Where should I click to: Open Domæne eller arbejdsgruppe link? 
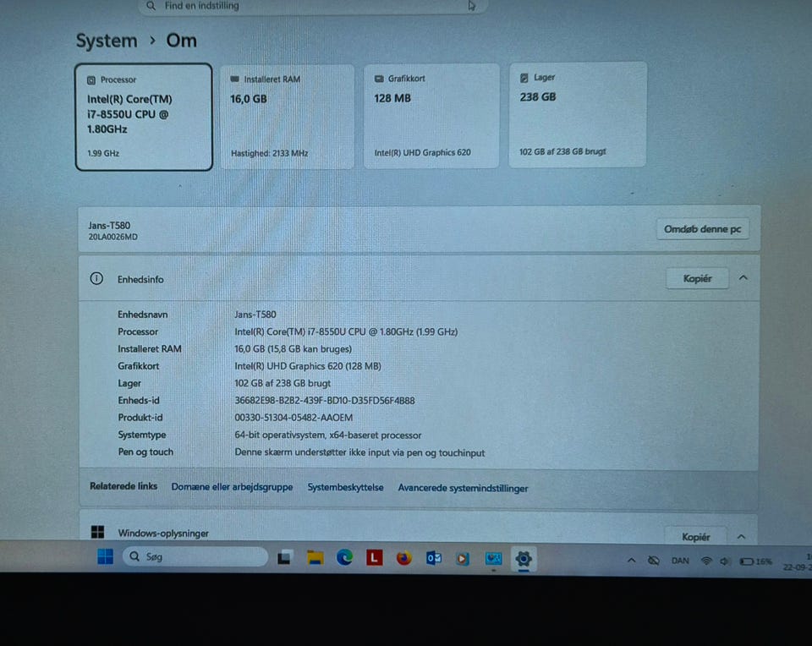232,487
